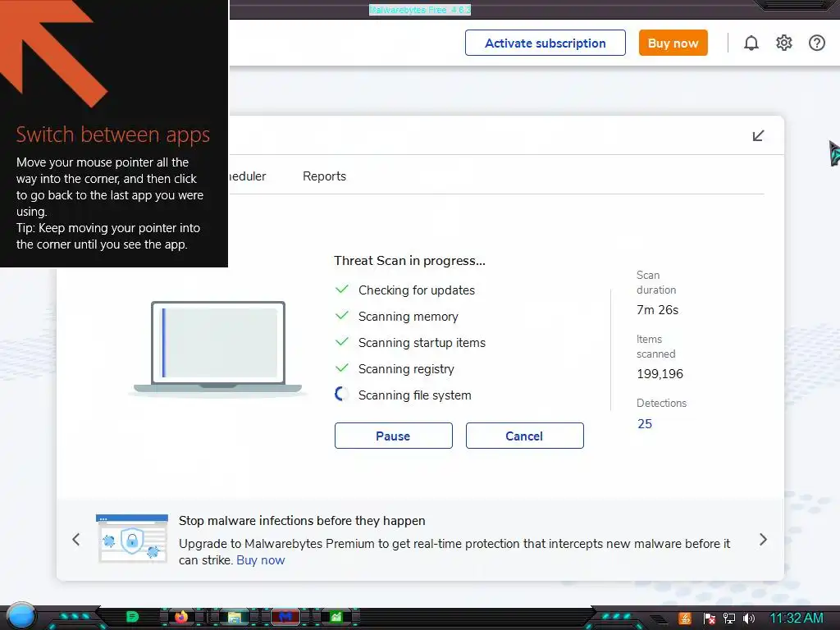Open the help question mark icon
Image resolution: width=840 pixels, height=630 pixels.
coord(816,43)
